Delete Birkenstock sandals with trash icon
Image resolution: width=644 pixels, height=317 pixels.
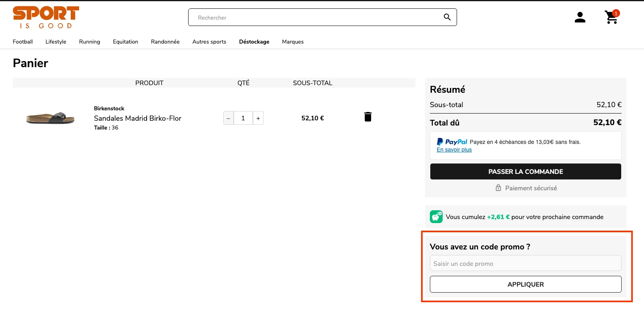[x=368, y=117]
